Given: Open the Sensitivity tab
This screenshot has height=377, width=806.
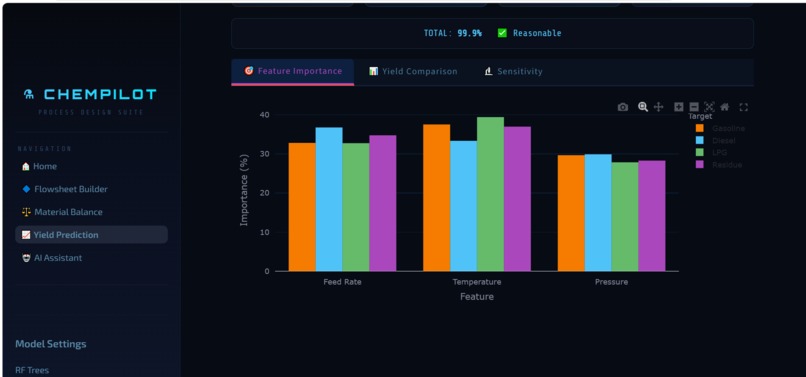Looking at the screenshot, I should click(x=513, y=71).
